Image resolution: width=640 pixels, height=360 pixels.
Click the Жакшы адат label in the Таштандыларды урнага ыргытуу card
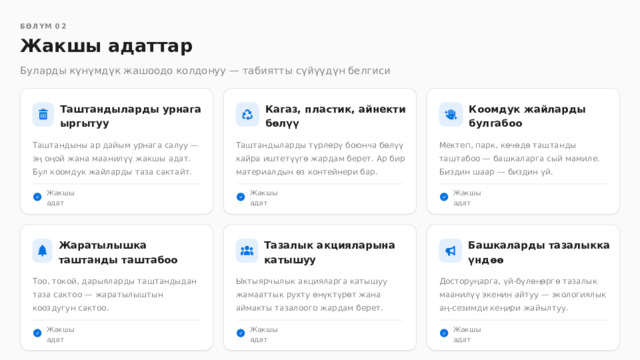[60, 198]
